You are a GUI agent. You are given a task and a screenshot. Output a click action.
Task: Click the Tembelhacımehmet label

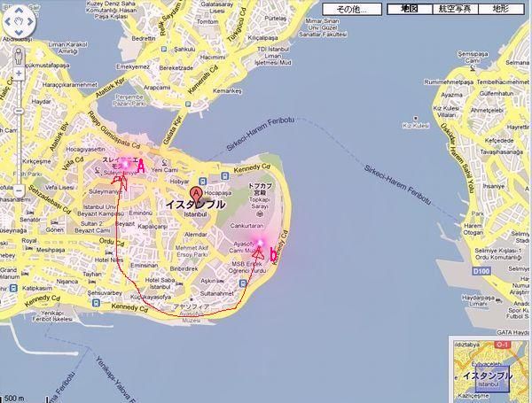point(503,82)
